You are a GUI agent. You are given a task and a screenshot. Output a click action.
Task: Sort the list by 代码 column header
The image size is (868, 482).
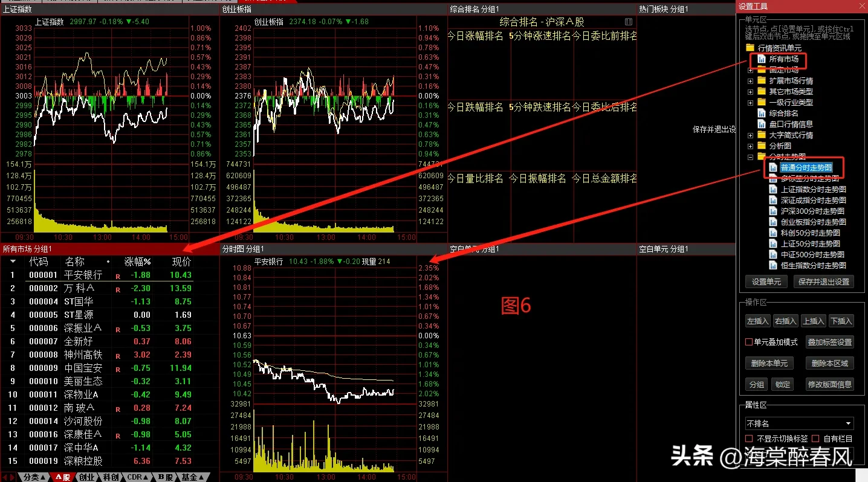coord(39,262)
